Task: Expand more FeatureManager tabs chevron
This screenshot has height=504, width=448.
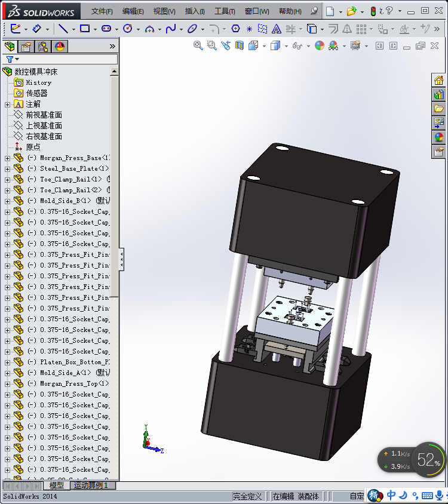Action: point(112,47)
